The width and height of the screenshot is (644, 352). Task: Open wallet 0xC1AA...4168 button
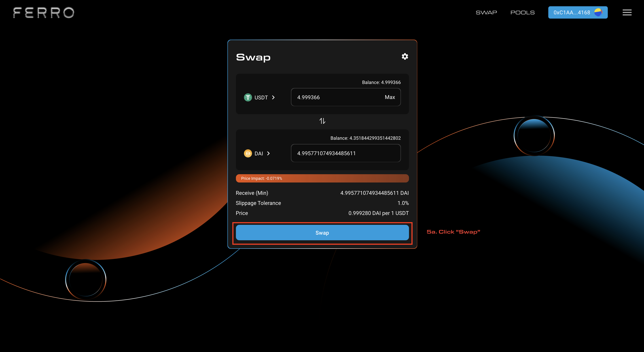pos(578,13)
